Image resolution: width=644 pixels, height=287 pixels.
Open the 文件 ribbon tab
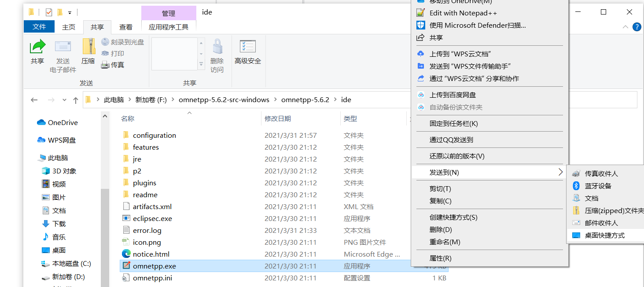(x=39, y=27)
